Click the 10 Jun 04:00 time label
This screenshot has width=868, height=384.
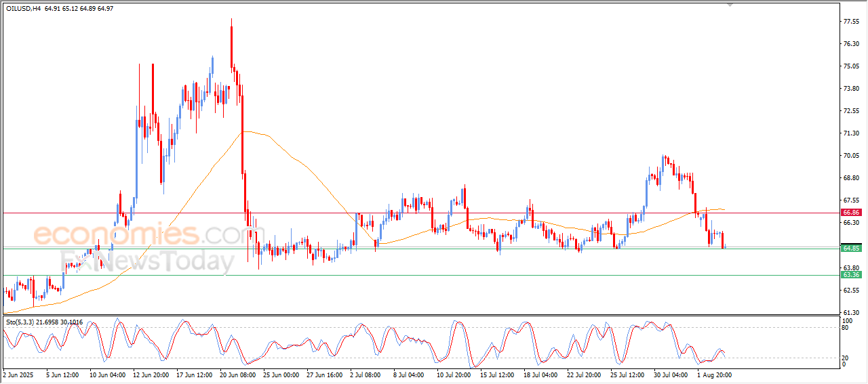[x=107, y=374]
